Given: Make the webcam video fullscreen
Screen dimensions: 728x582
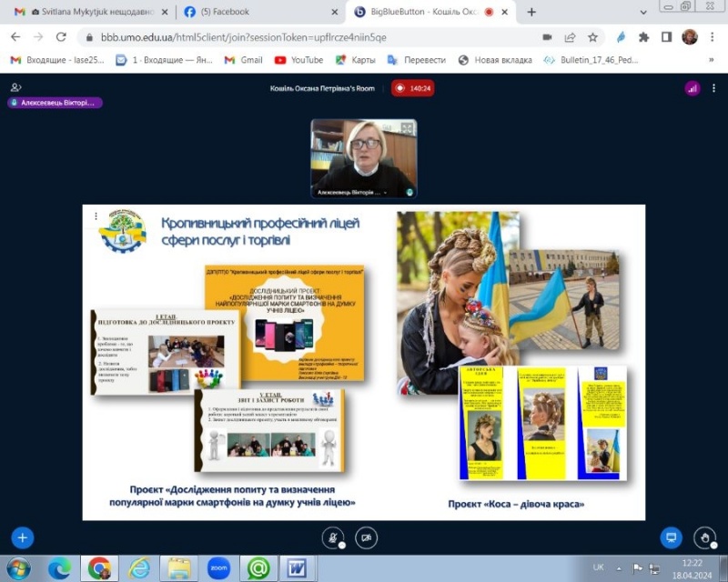Looking at the screenshot, I should click(408, 128).
